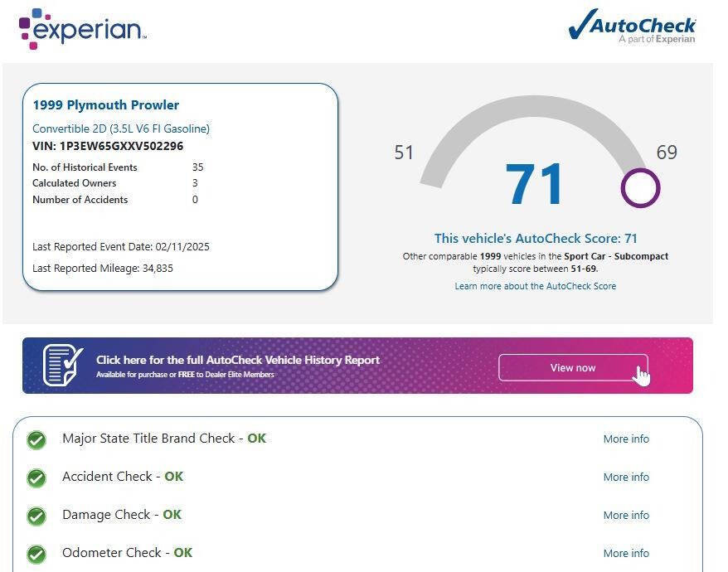
Task: Open More info for Major State Title Brand
Action: click(626, 439)
